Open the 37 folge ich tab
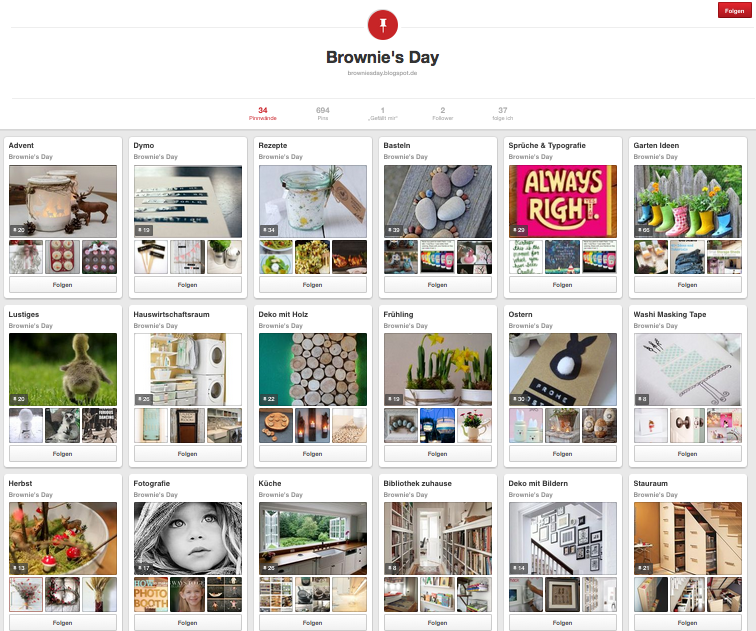This screenshot has width=756, height=631. coord(502,114)
